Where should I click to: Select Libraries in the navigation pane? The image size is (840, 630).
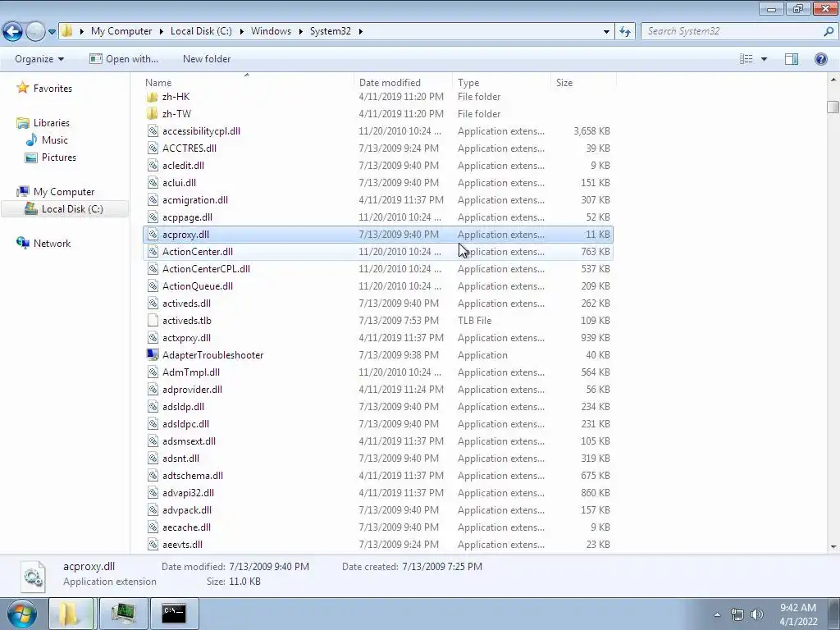coord(52,123)
